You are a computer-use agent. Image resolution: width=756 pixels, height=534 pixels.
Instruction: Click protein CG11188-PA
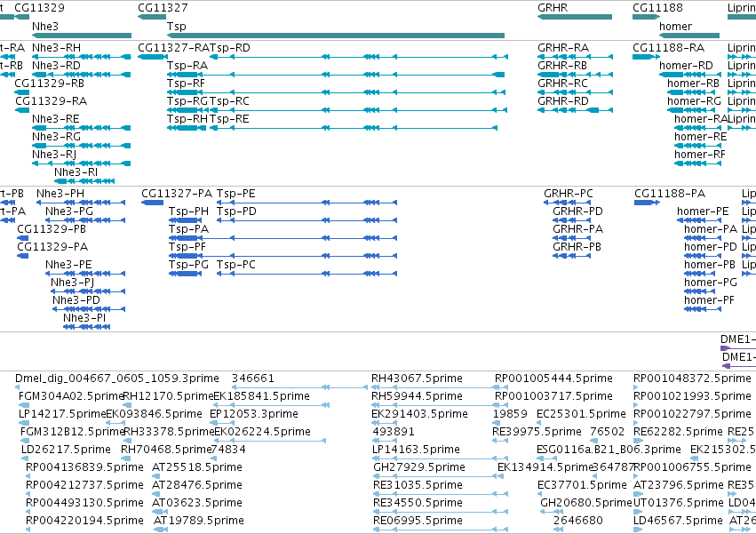click(647, 203)
